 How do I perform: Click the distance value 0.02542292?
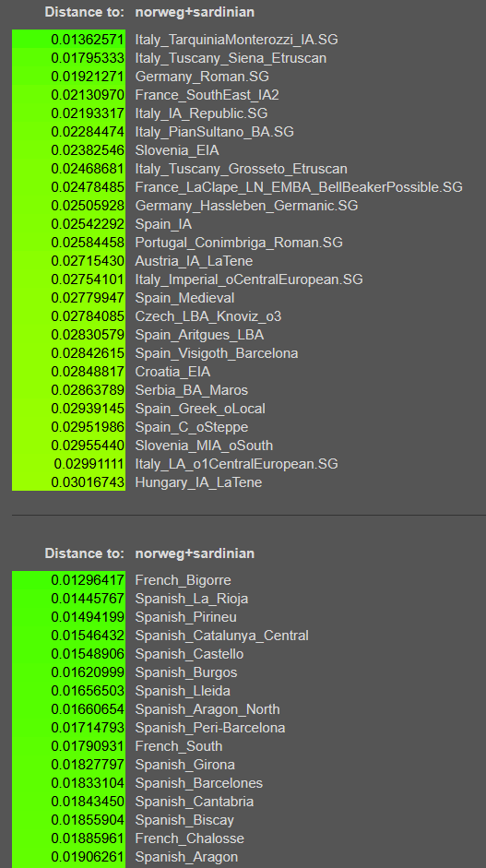(x=88, y=223)
